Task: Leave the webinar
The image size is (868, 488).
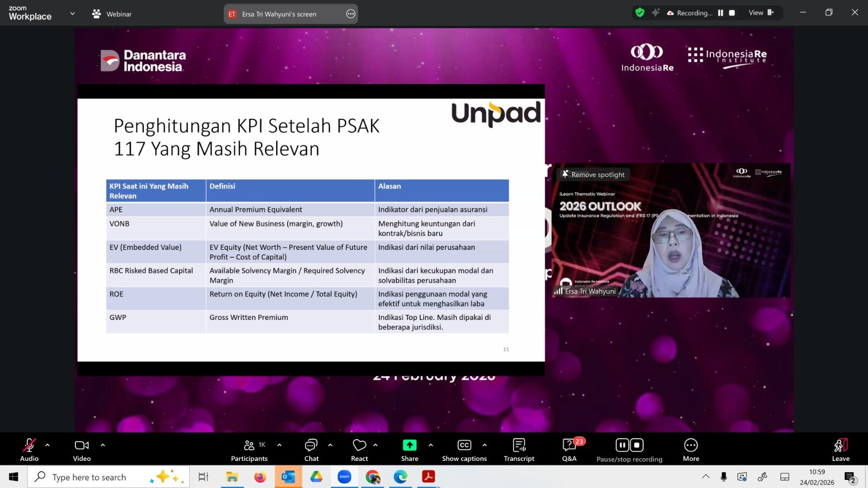Action: tap(840, 450)
